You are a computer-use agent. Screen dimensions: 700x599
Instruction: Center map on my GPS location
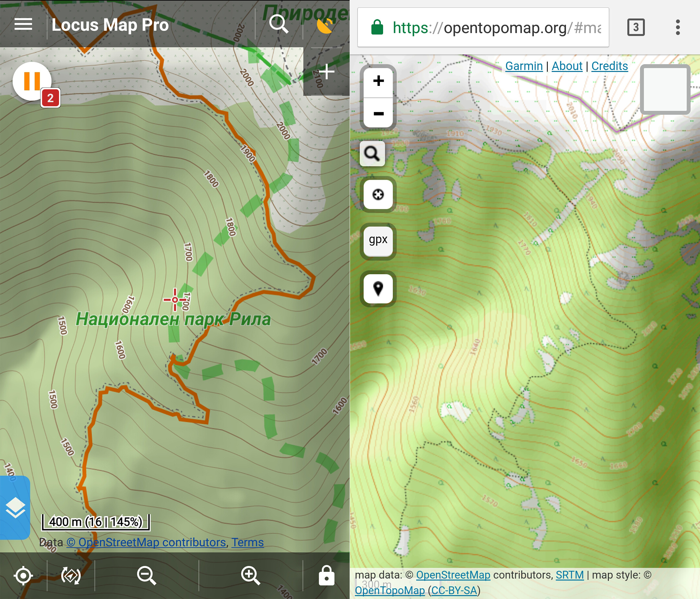click(23, 575)
